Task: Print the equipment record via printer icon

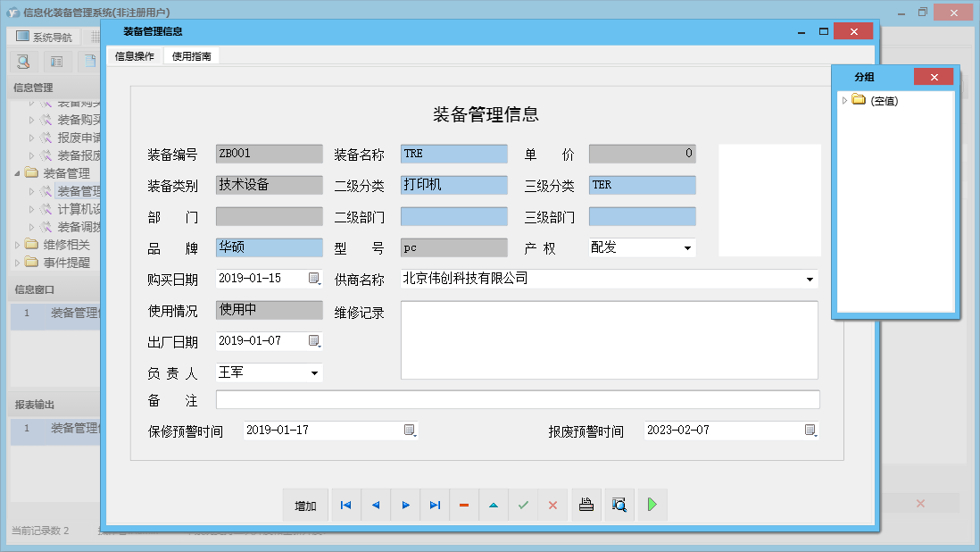Action: 586,505
